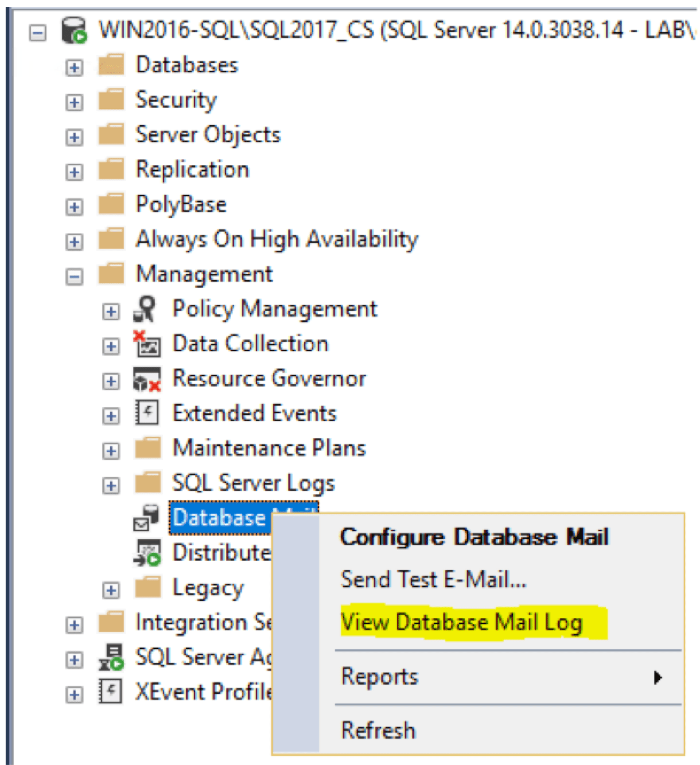Choose Send Test E-Mail option
This screenshot has width=700, height=765.
(x=433, y=580)
